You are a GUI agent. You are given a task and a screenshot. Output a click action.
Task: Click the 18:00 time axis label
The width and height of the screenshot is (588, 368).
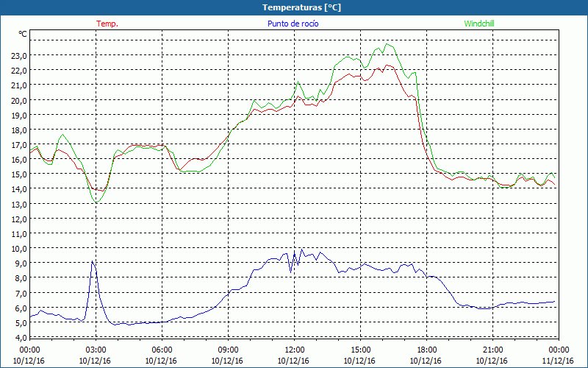pyautogui.click(x=427, y=350)
